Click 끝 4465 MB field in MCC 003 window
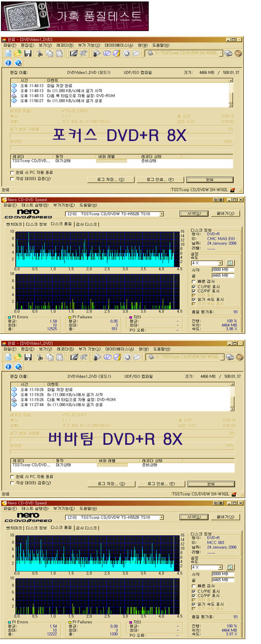This screenshot has height=644, width=261. (x=223, y=580)
